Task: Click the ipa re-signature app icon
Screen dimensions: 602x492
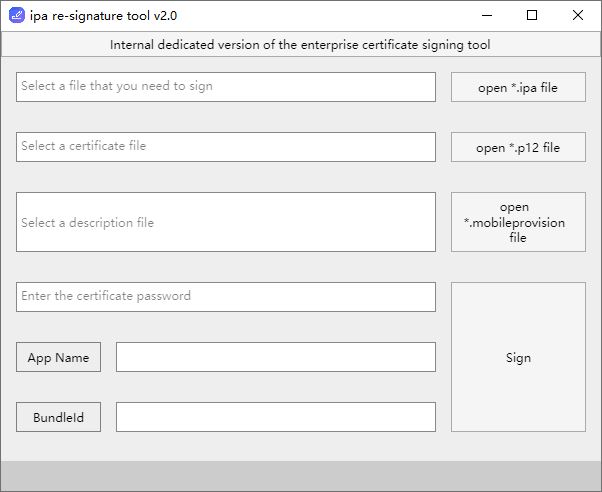Action: pos(16,15)
